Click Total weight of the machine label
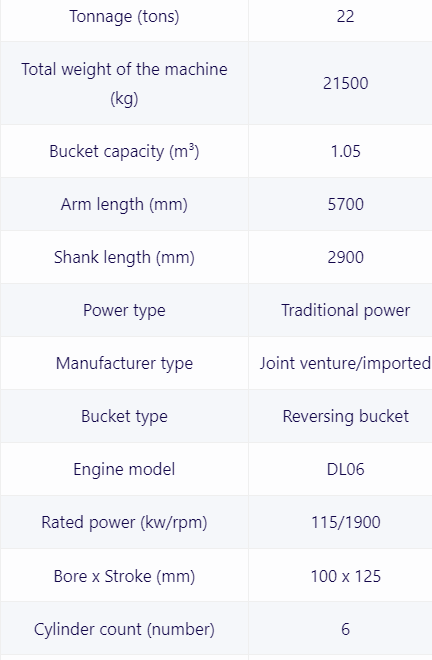The width and height of the screenshot is (432, 660). click(x=124, y=83)
